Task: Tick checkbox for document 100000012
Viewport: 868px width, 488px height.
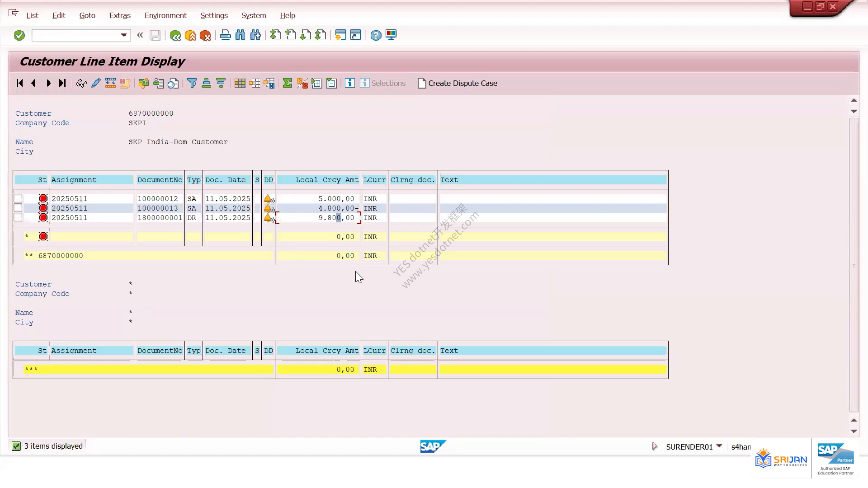Action: [18, 198]
